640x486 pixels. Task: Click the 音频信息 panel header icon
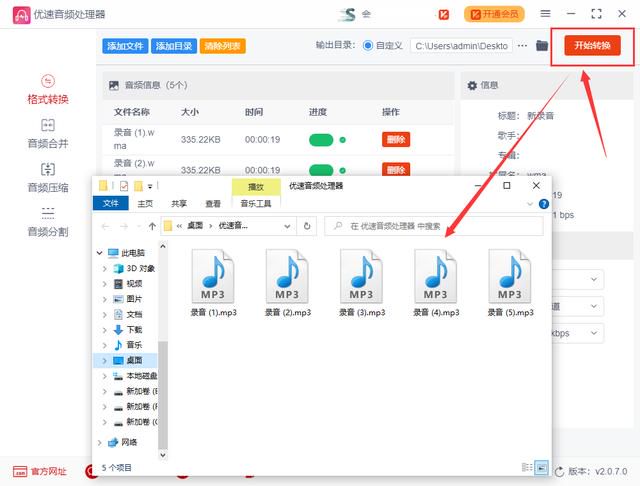114,85
